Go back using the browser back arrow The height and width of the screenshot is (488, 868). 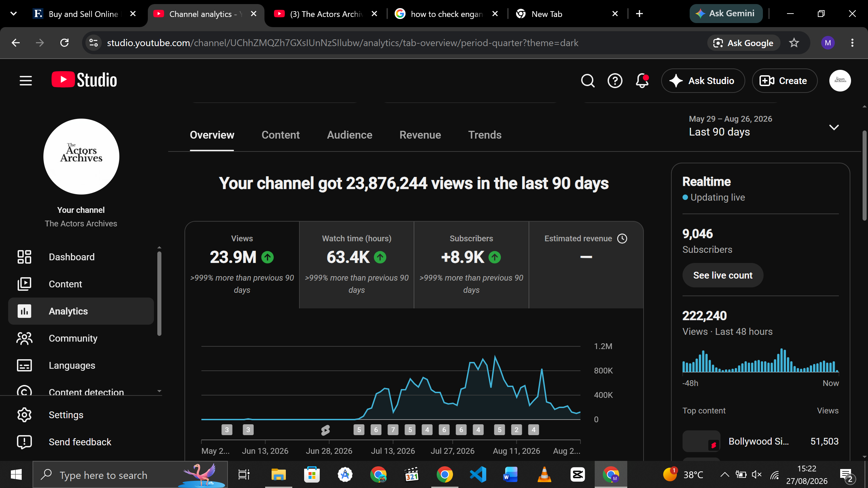pos(16,43)
